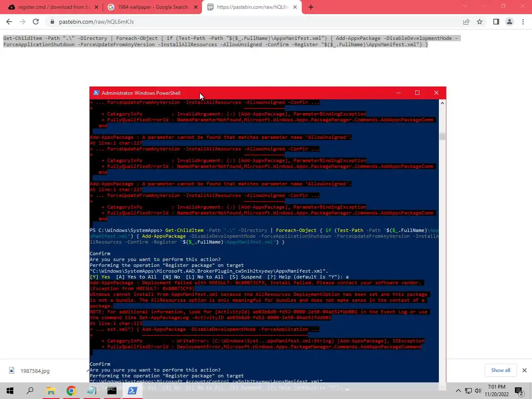The image size is (532, 399).
Task: Open the Notepad-like taskbar app
Action: pos(91,391)
